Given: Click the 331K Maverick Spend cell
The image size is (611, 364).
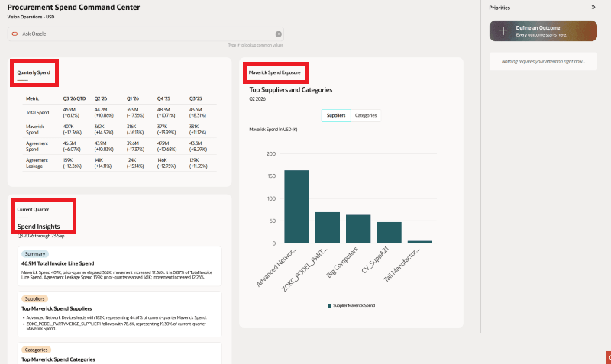Looking at the screenshot, I should click(x=198, y=130).
